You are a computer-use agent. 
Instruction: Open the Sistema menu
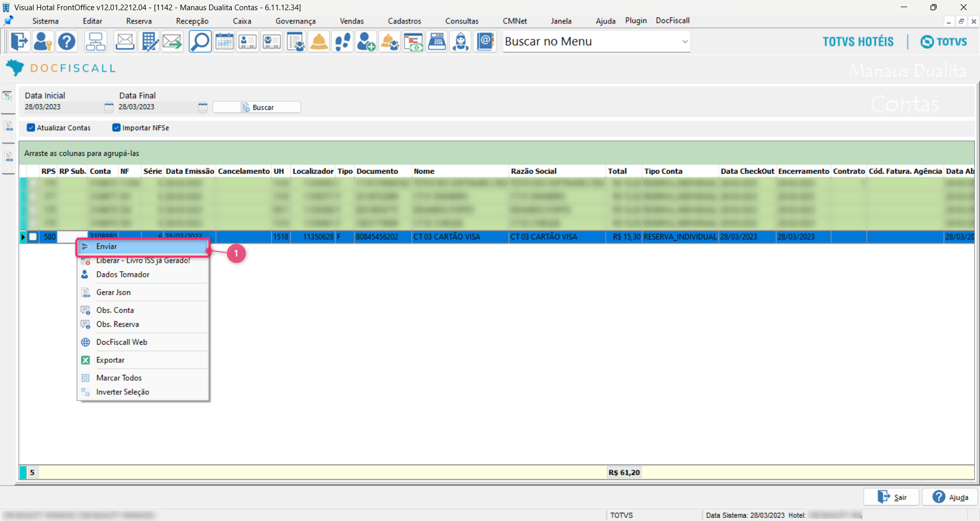45,21
